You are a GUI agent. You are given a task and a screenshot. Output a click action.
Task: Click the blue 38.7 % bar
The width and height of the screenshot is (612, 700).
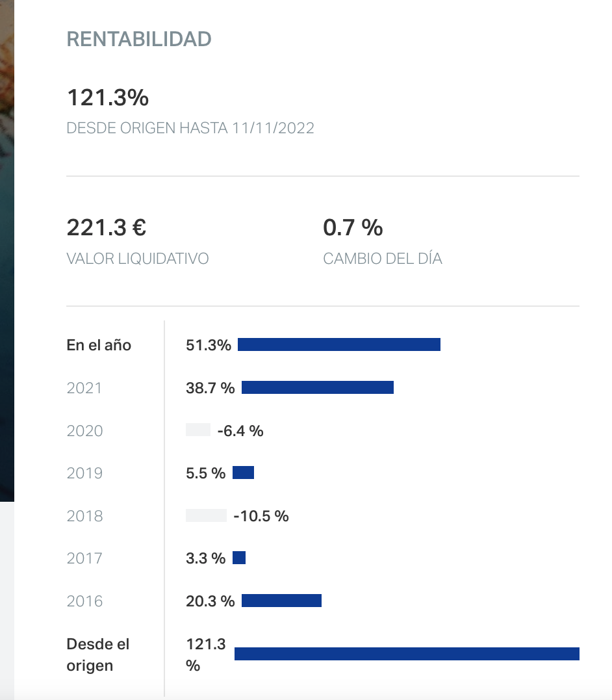(x=318, y=388)
